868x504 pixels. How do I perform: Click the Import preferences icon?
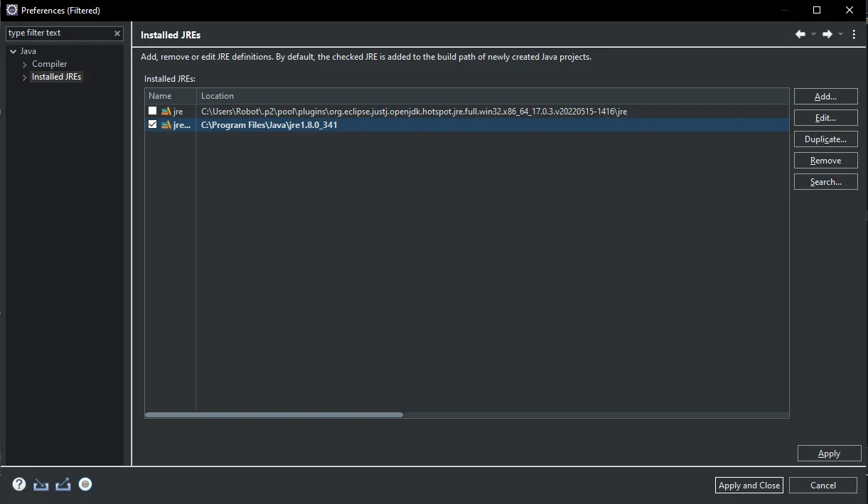pyautogui.click(x=41, y=484)
